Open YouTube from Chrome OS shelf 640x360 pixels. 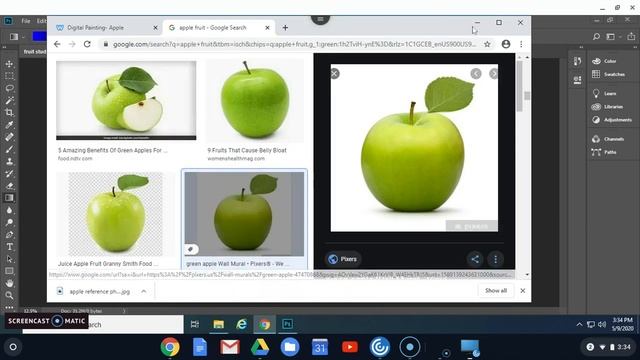click(x=350, y=347)
